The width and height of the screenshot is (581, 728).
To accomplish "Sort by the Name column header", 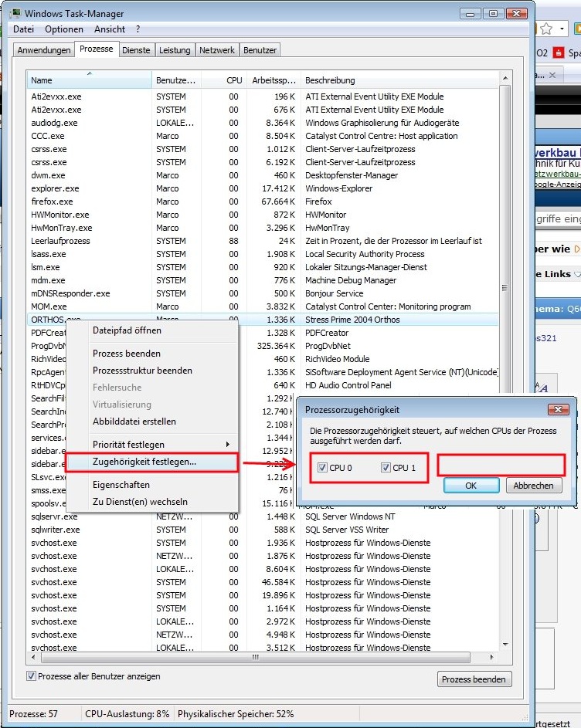I will click(x=90, y=80).
